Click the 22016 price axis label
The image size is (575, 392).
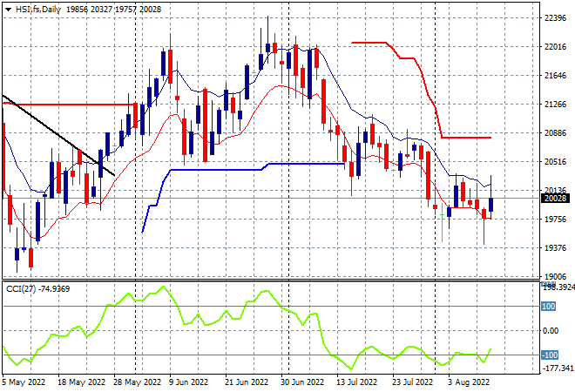point(556,47)
